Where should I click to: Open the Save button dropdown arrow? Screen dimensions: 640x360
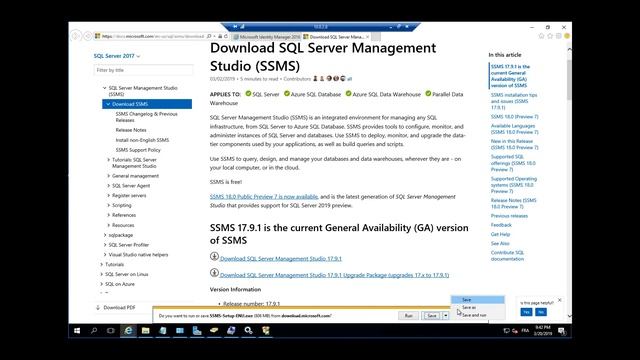point(445,316)
